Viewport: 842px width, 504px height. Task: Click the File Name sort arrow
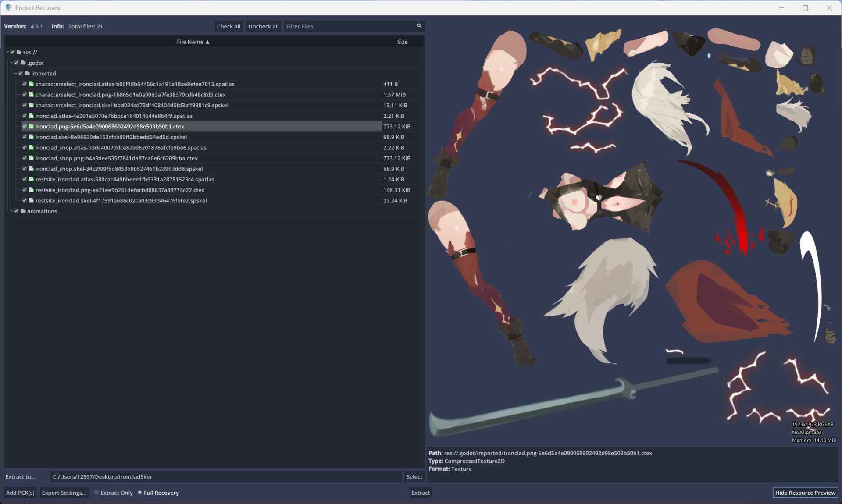(x=207, y=42)
